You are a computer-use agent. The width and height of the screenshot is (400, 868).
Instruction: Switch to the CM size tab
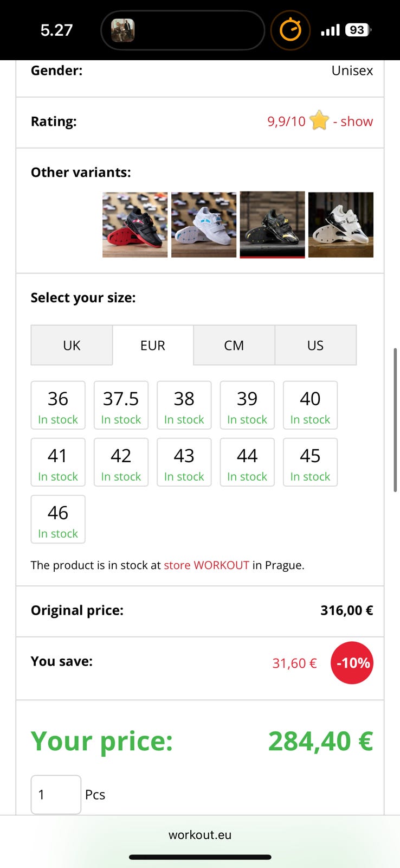click(x=234, y=346)
